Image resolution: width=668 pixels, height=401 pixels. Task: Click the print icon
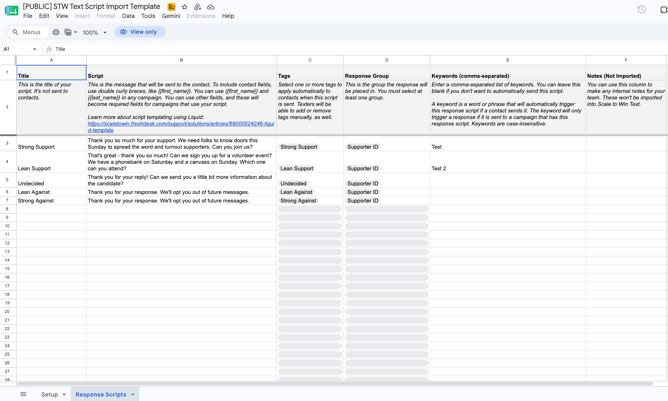[56, 32]
